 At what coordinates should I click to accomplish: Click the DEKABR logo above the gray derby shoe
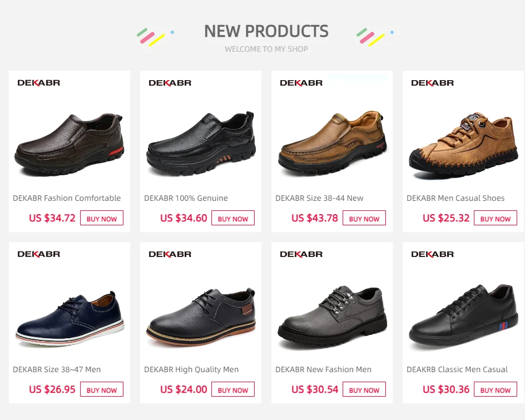pyautogui.click(x=301, y=254)
